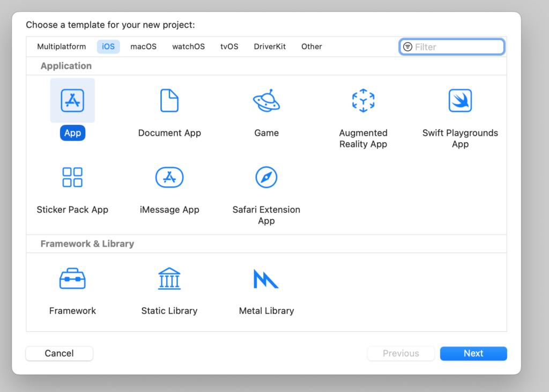Screen dimensions: 549x392
Task: Click the Safari Extension App label
Action: [x=266, y=215]
